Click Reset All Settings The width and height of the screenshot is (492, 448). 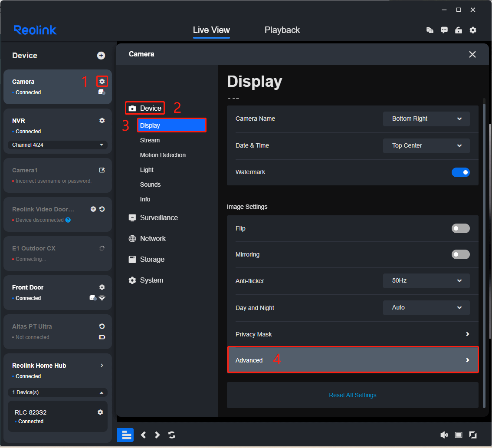[352, 395]
